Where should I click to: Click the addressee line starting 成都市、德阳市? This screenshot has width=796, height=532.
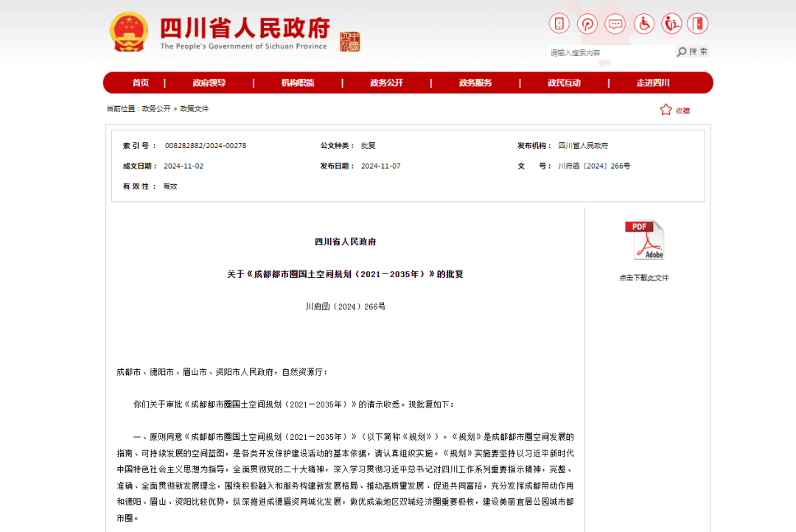[223, 372]
